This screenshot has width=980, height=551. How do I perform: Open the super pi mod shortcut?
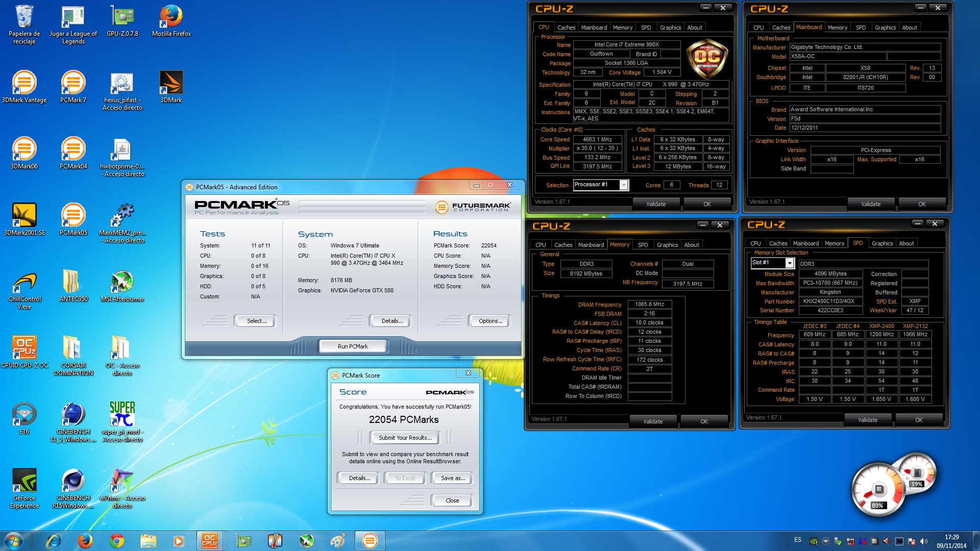click(x=122, y=422)
